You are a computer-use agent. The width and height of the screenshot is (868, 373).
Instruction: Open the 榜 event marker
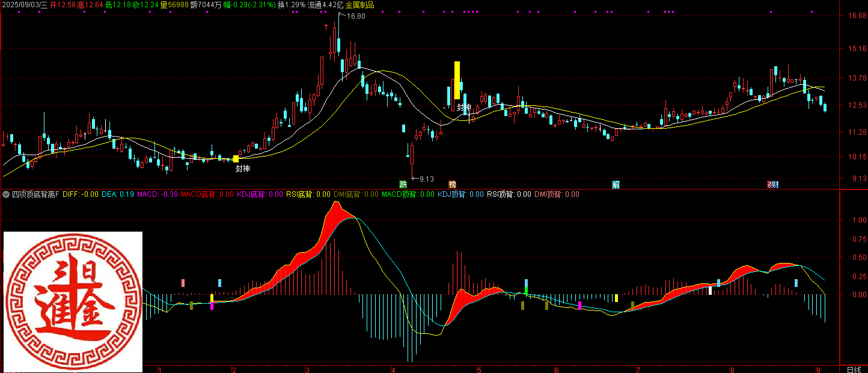[452, 183]
